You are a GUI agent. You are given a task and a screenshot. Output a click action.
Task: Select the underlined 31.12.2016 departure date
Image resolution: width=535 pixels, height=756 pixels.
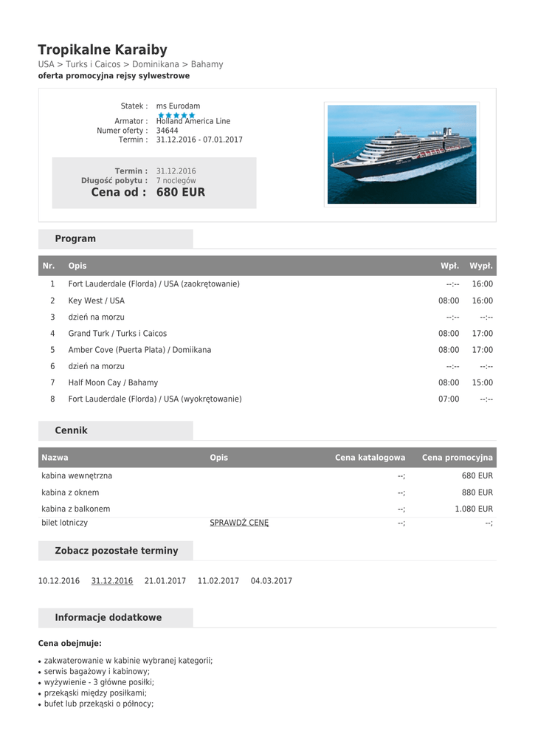tap(112, 581)
